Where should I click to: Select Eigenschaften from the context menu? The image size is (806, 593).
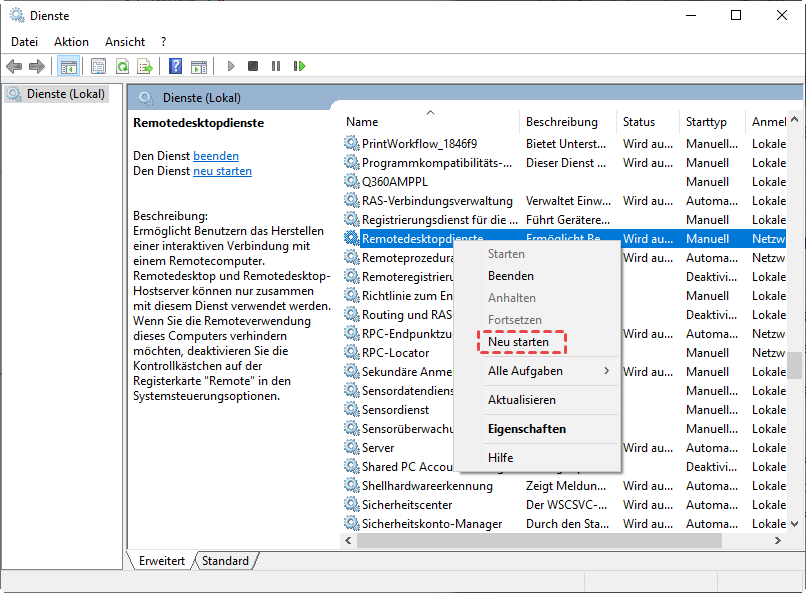(x=526, y=429)
